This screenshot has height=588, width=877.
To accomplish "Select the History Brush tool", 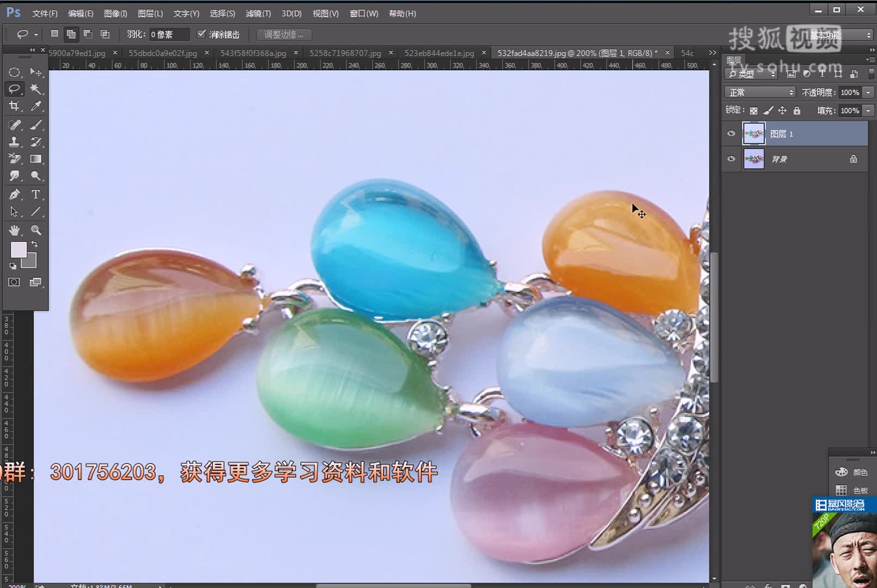I will click(36, 142).
